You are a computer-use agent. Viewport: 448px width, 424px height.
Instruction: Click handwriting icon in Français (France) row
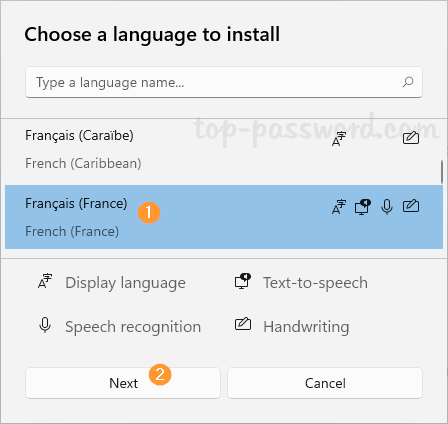[x=411, y=206]
